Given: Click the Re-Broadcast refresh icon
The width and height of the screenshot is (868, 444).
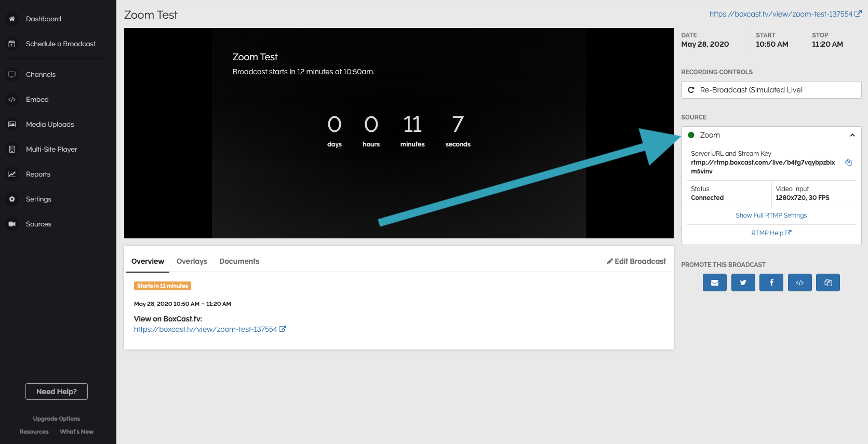Looking at the screenshot, I should coord(691,90).
